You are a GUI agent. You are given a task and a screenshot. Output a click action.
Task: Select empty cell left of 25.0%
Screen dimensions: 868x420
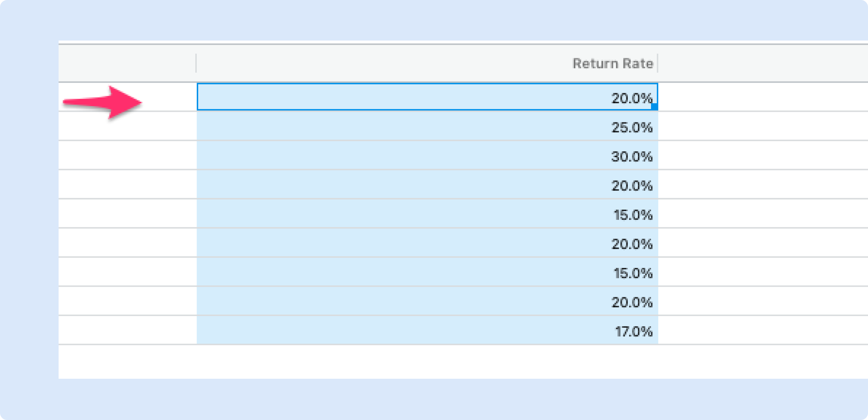127,127
